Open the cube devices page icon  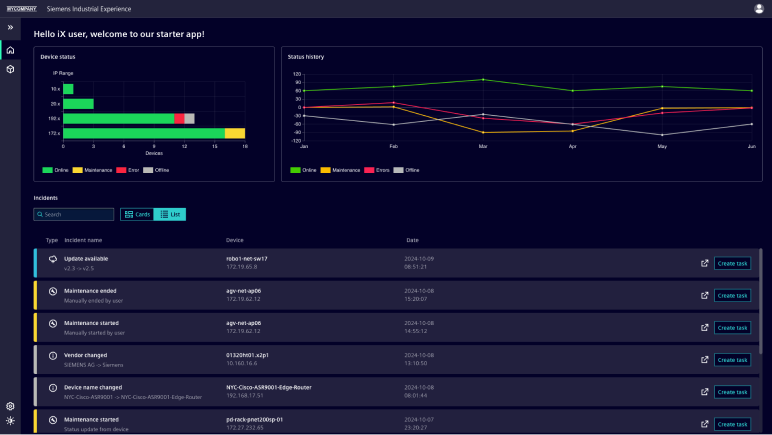(10, 69)
